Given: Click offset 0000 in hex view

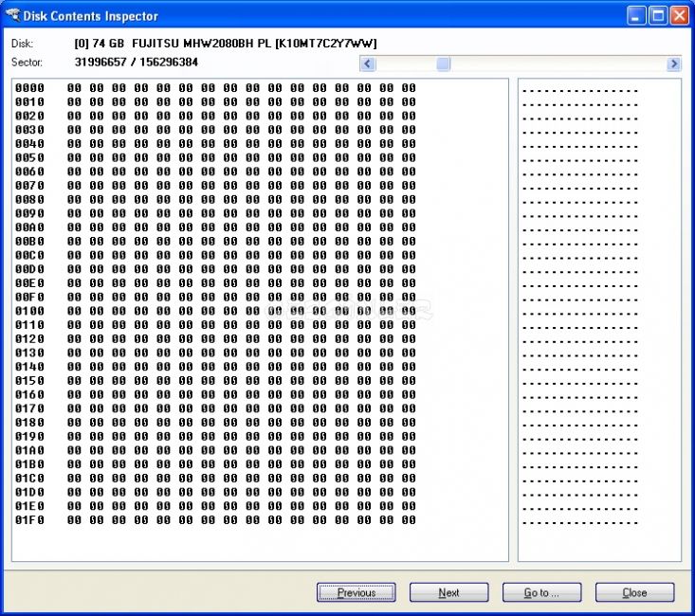Looking at the screenshot, I should tap(29, 88).
